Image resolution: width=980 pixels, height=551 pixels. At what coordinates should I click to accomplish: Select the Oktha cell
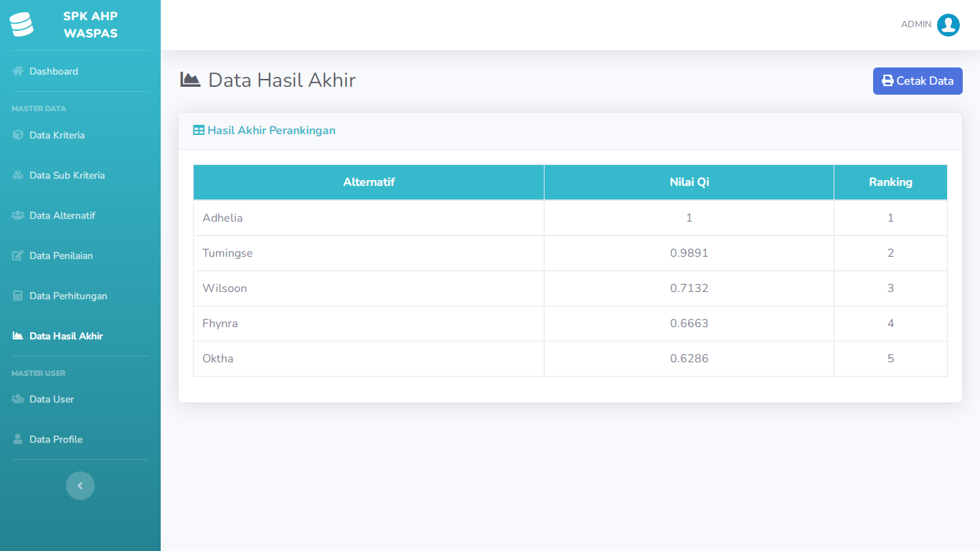point(369,359)
